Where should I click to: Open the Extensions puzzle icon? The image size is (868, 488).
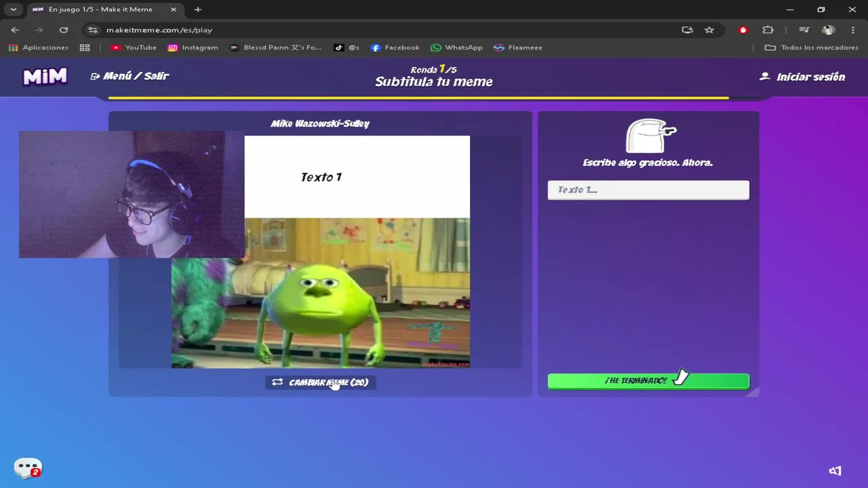pos(768,30)
